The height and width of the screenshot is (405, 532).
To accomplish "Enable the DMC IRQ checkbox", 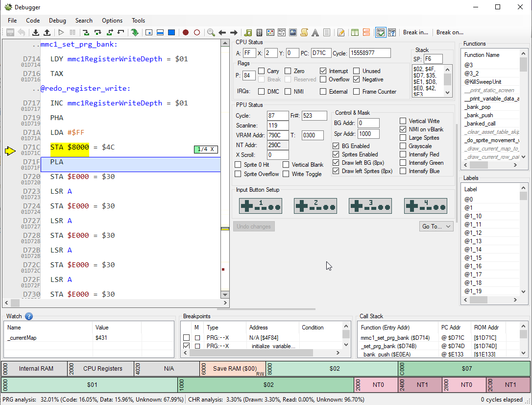I will 261,92.
